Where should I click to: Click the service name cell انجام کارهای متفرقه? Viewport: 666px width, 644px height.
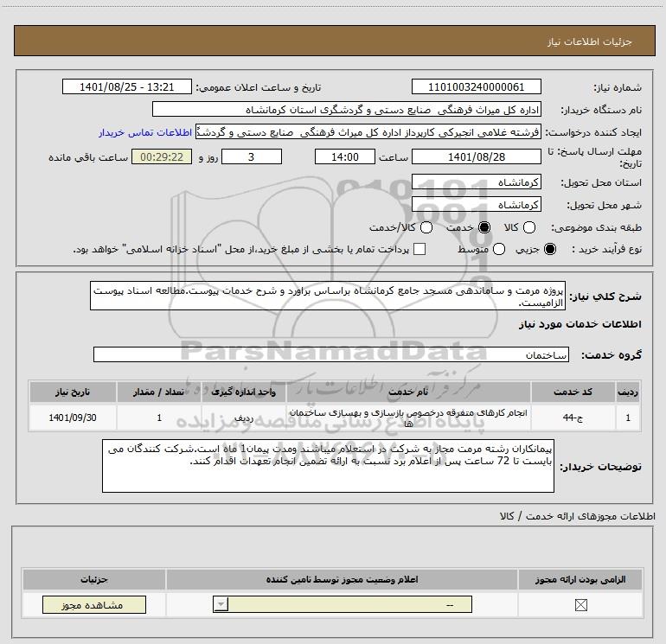point(408,418)
